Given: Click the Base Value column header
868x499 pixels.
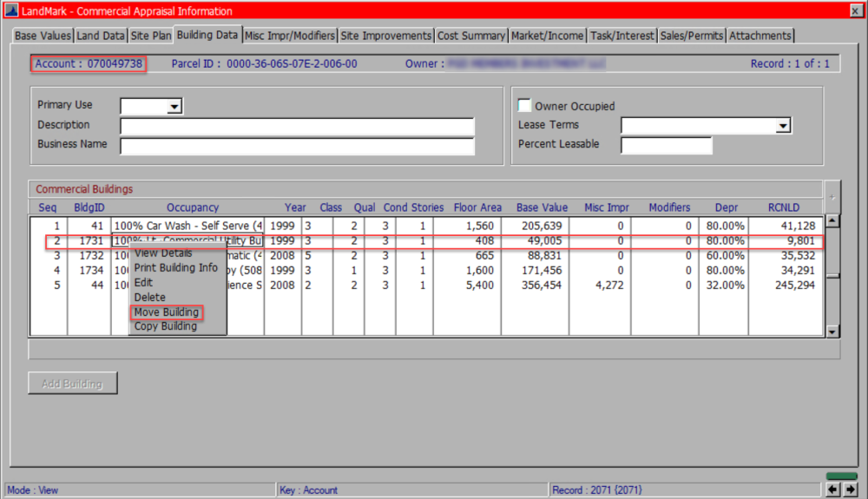Looking at the screenshot, I should pos(542,207).
